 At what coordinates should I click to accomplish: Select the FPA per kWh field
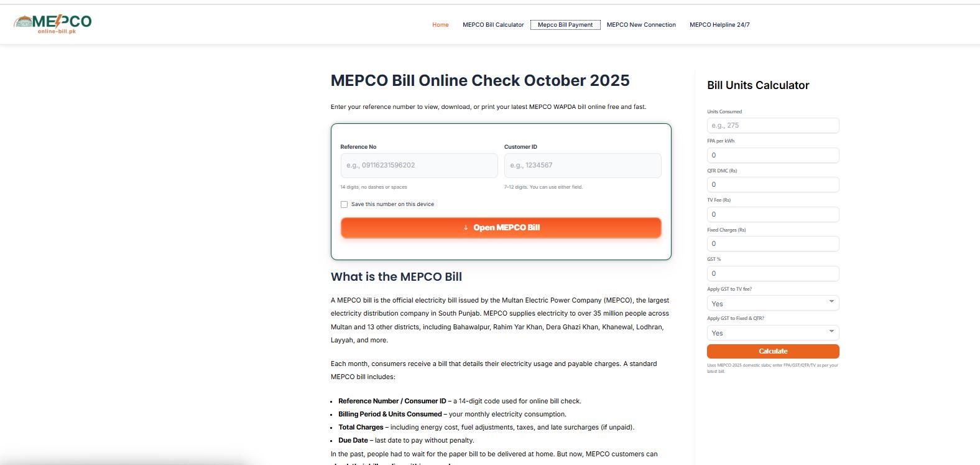click(x=773, y=155)
